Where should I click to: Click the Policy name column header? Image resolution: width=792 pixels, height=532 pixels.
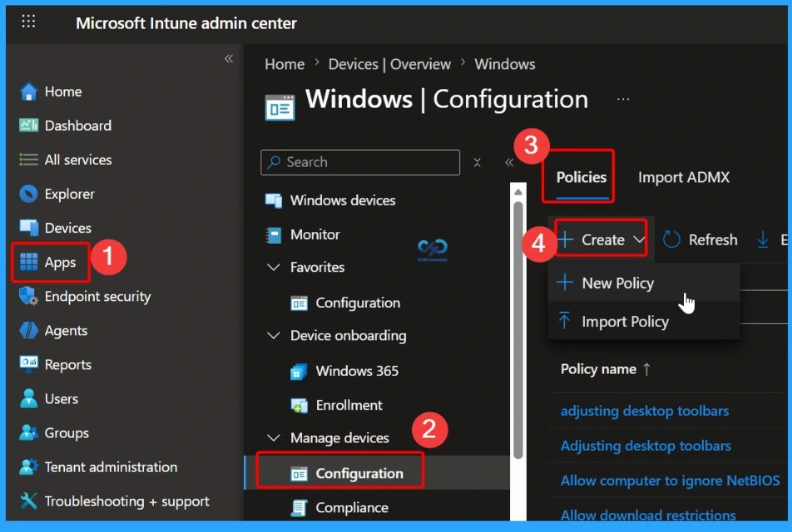[598, 369]
